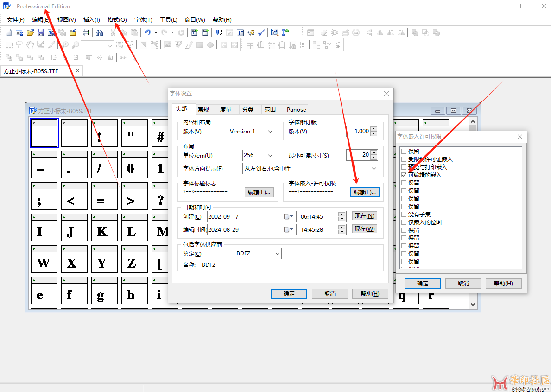
Task: Click the TT text height icon
Action: point(241,32)
